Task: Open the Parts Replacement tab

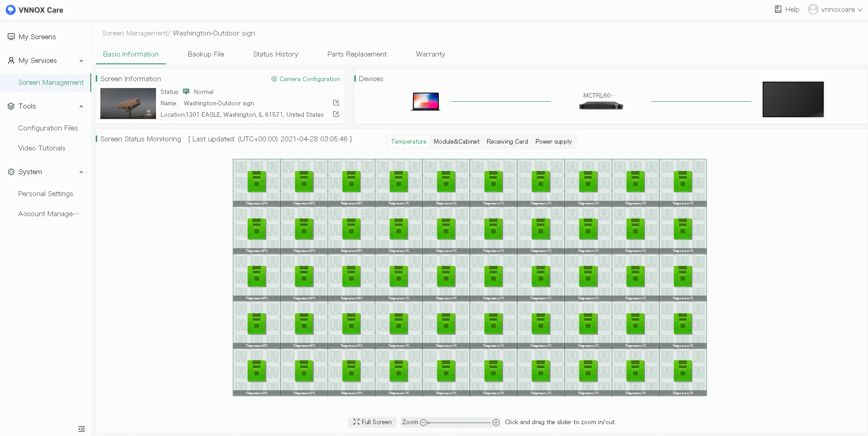Action: [357, 54]
